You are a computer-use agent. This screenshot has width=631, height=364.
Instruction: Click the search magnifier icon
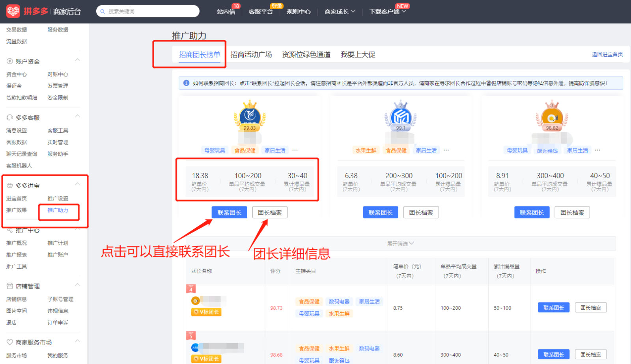103,11
